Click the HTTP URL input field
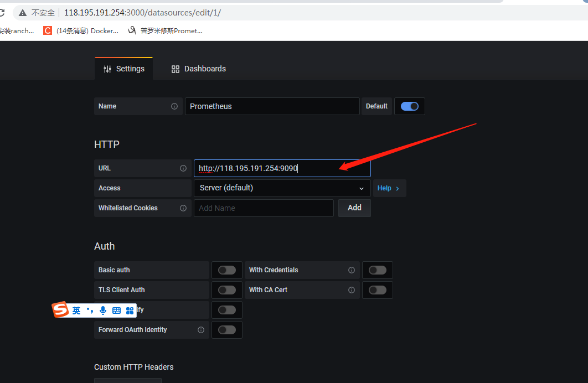 tap(282, 168)
